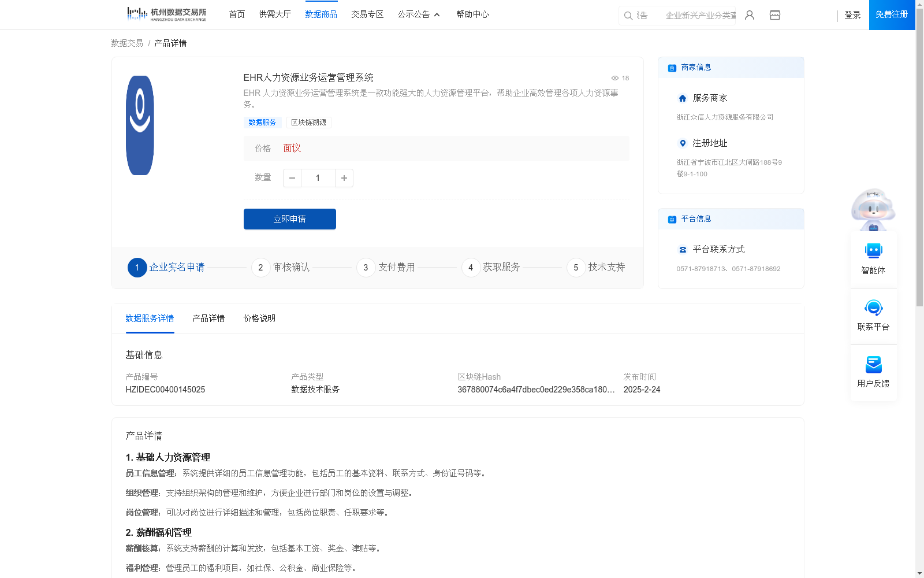Click the publish date 2025-2-24
924x578 pixels.
tap(642, 390)
